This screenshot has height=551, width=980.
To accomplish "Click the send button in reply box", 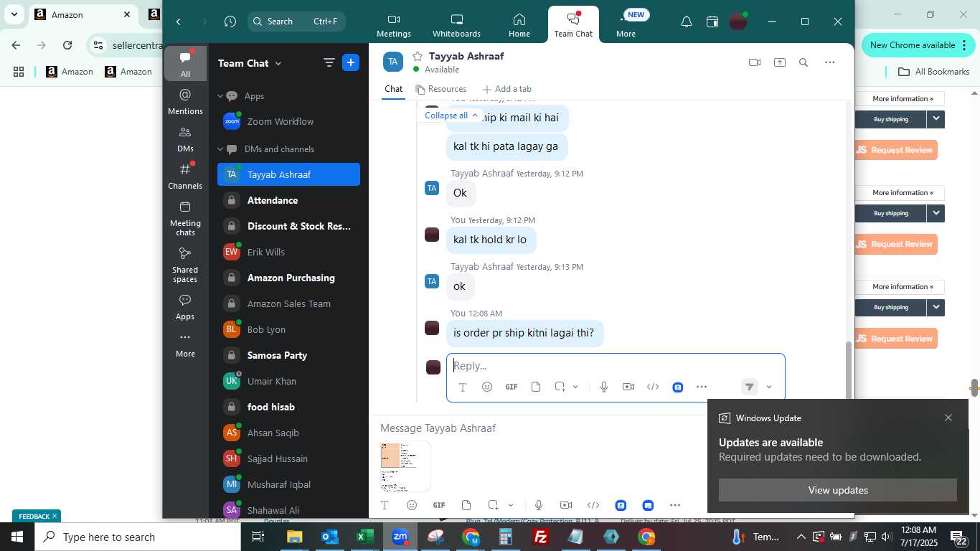I will [749, 387].
